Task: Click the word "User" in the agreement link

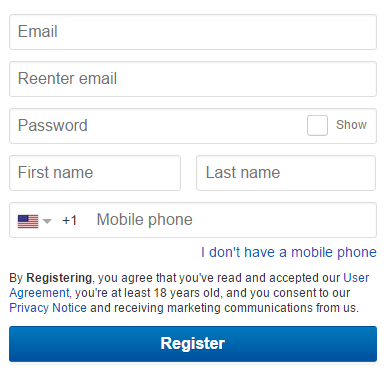Action: point(356,278)
